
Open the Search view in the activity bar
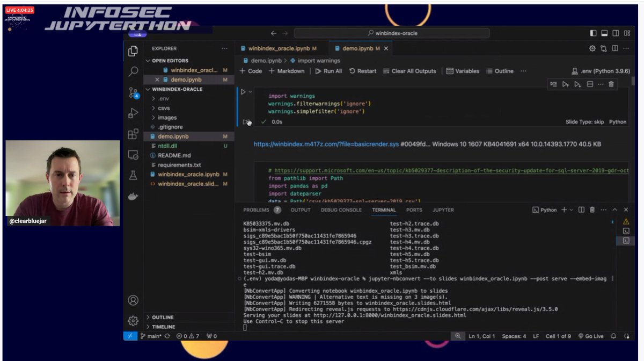(133, 71)
